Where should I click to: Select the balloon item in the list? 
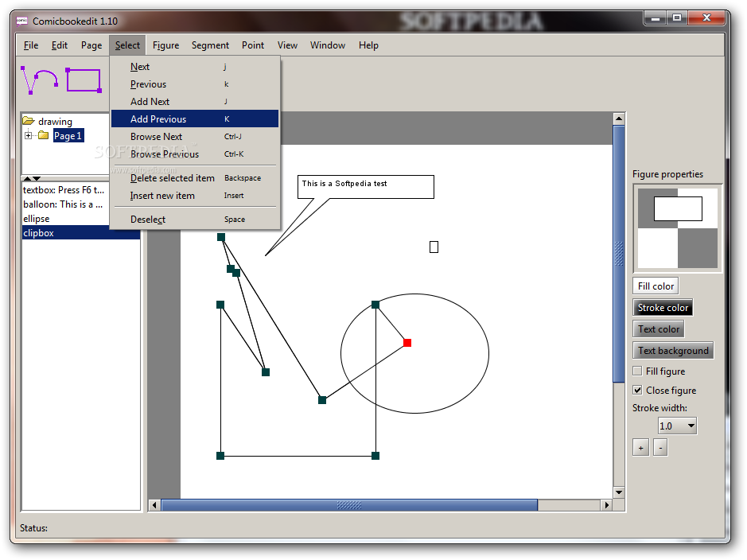[x=66, y=204]
